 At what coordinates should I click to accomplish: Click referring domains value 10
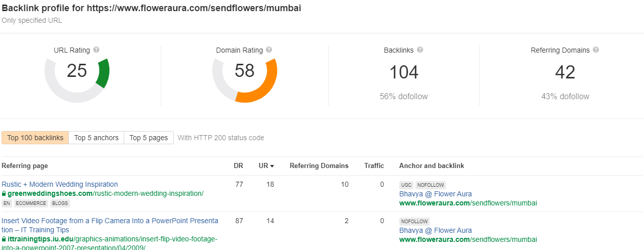tap(345, 184)
